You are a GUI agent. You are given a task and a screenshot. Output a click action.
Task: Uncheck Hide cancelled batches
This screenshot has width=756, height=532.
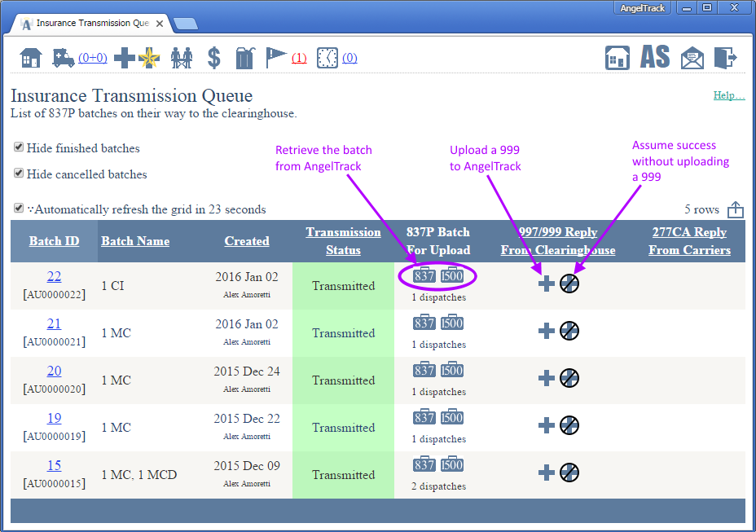(x=18, y=174)
